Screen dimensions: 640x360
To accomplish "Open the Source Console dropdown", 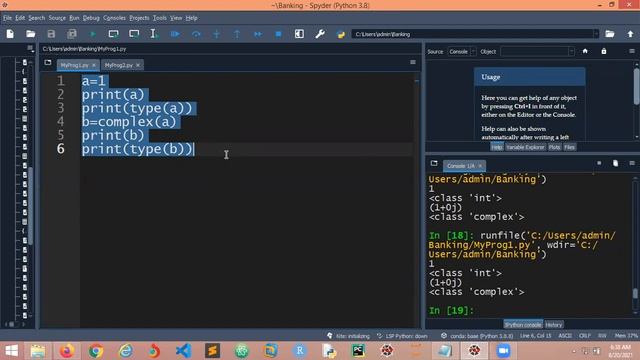I will 462,51.
